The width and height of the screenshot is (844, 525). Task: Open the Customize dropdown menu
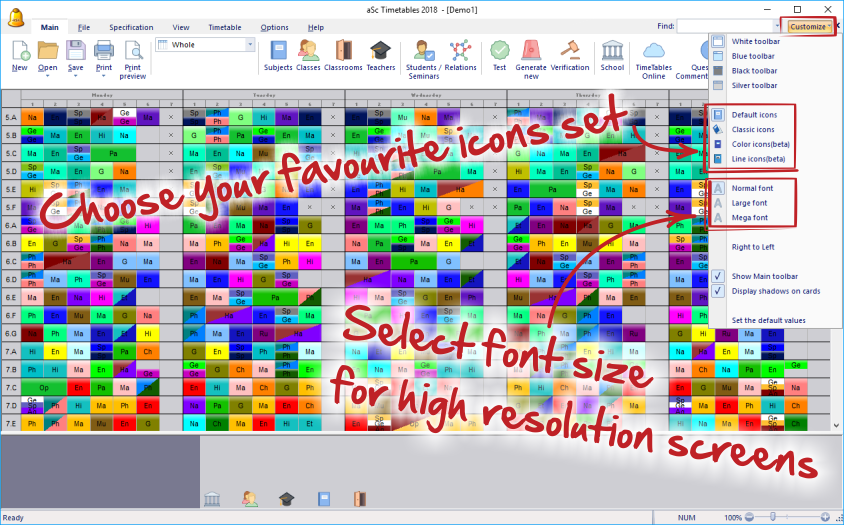click(808, 27)
